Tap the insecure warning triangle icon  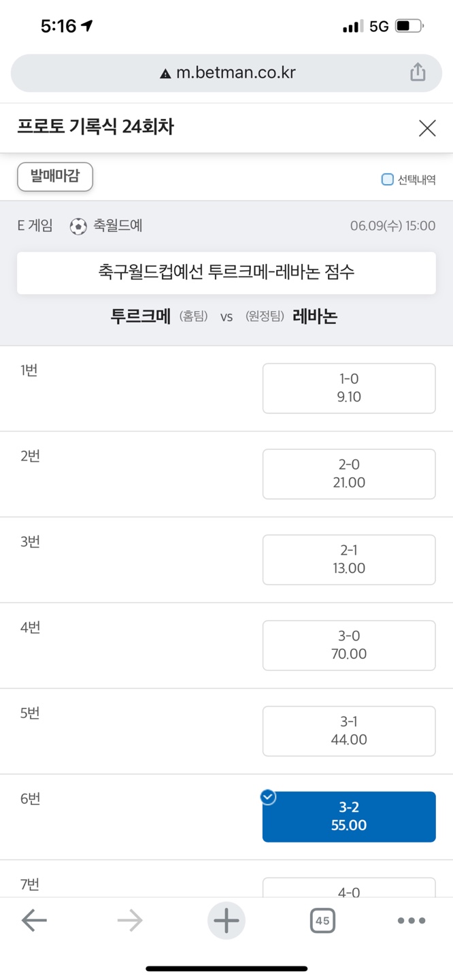[165, 73]
